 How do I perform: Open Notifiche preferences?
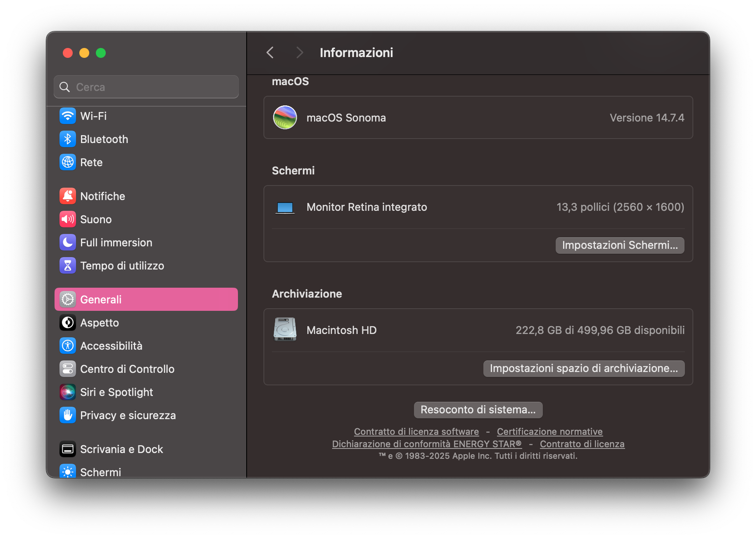102,196
